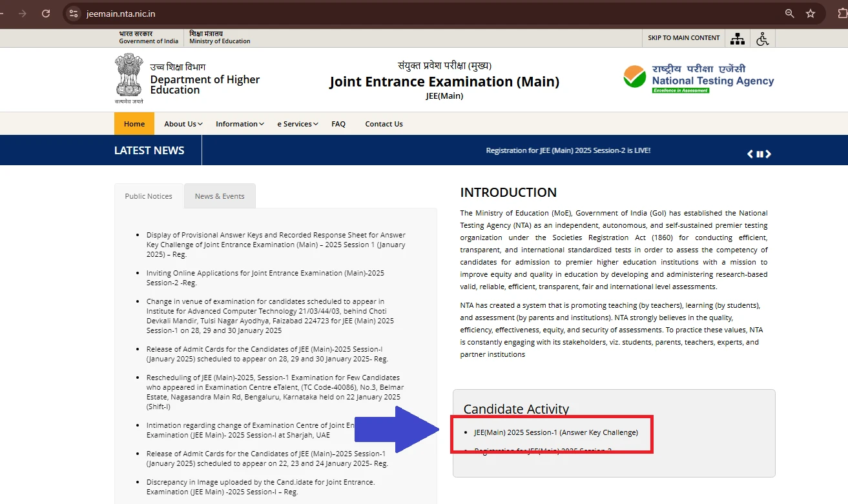Open JEE(Main) 2025 Session-1 Answer Key Challenge
Image resolution: width=848 pixels, height=504 pixels.
(x=556, y=432)
